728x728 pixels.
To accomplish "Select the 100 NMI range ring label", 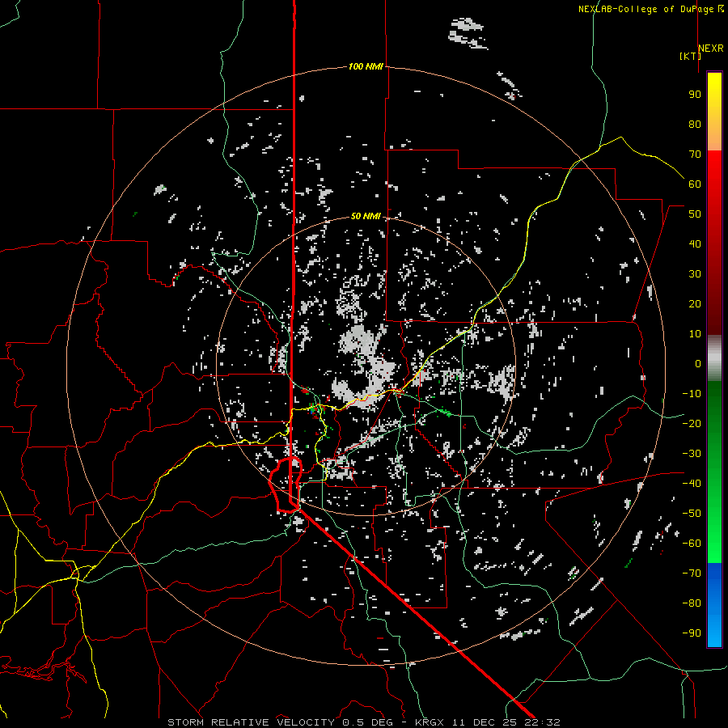I will [366, 66].
